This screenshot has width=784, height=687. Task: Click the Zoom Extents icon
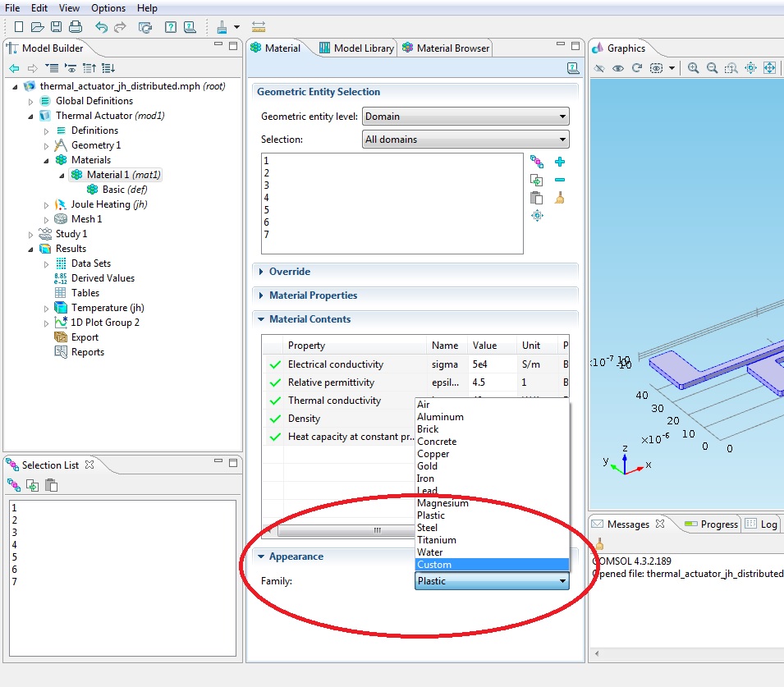pos(770,68)
